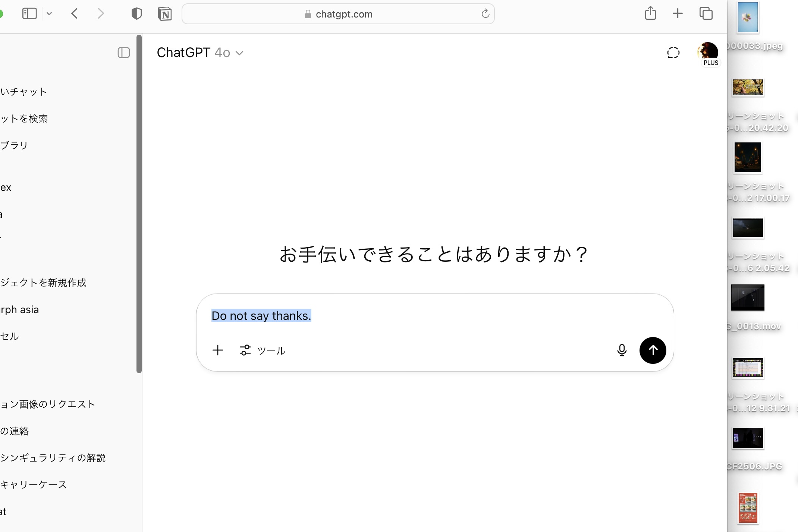
Task: Open Safari tab overview icon
Action: click(706, 14)
